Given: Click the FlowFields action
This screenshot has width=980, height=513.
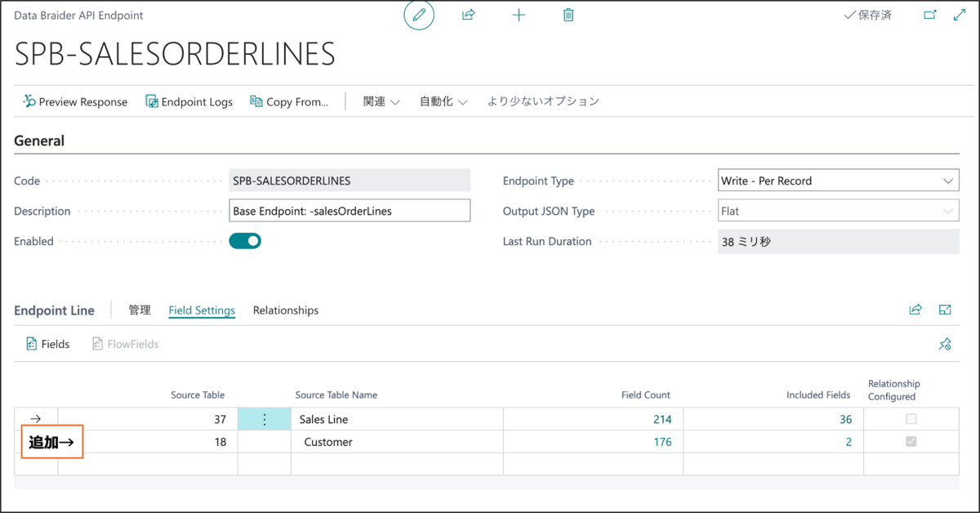Looking at the screenshot, I should coord(126,344).
